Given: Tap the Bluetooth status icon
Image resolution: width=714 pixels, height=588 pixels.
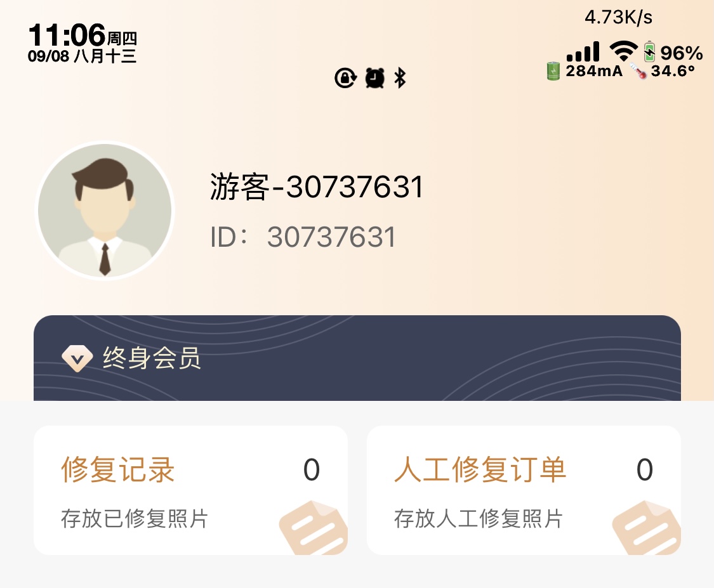Looking at the screenshot, I should pyautogui.click(x=400, y=78).
